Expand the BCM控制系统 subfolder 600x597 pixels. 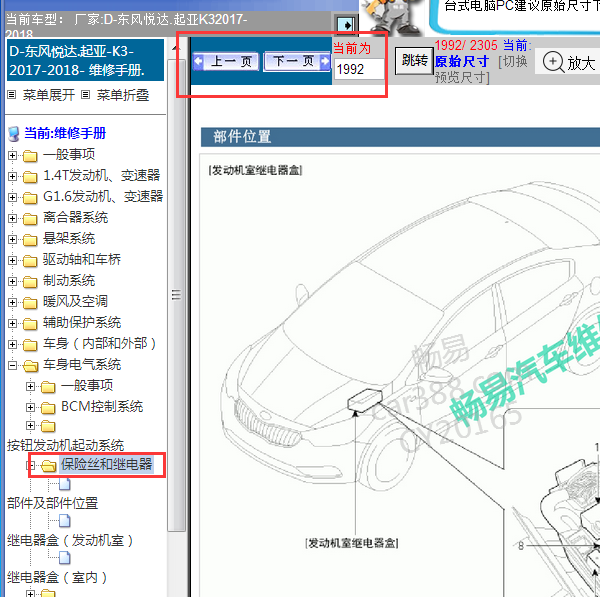pyautogui.click(x=30, y=407)
